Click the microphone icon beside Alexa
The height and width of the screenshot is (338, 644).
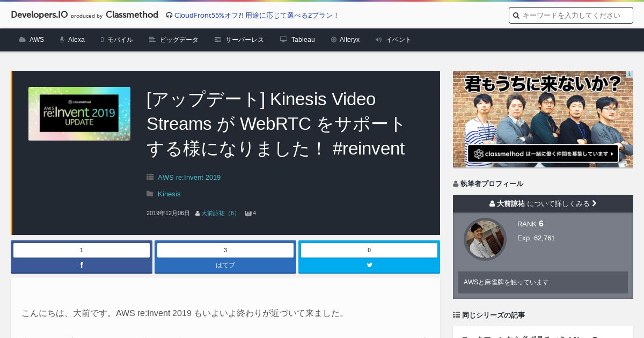click(62, 40)
